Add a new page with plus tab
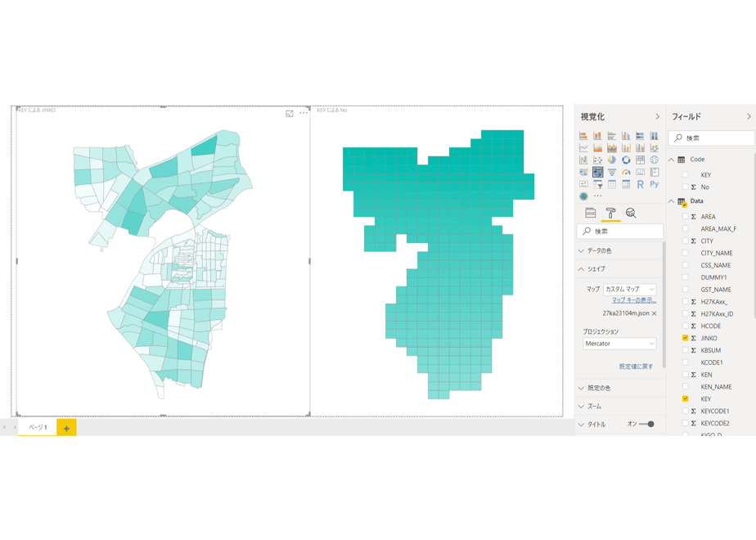756x540 pixels. [66, 428]
